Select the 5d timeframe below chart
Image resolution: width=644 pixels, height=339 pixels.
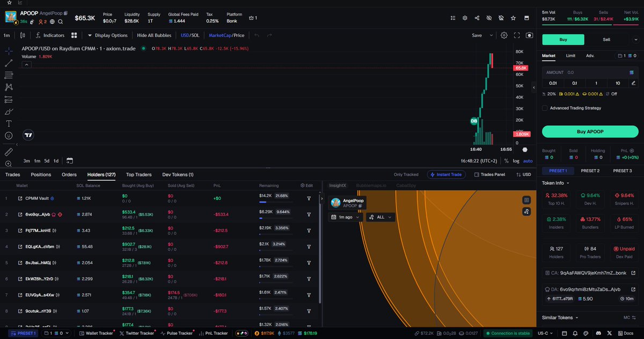point(47,161)
